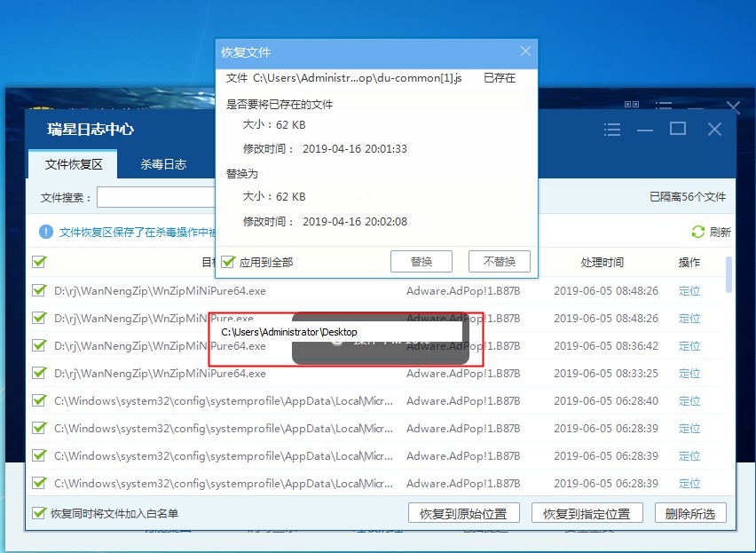Click the blue info icon beside 文件恢复区 notice
The width and height of the screenshot is (756, 553).
(x=46, y=232)
